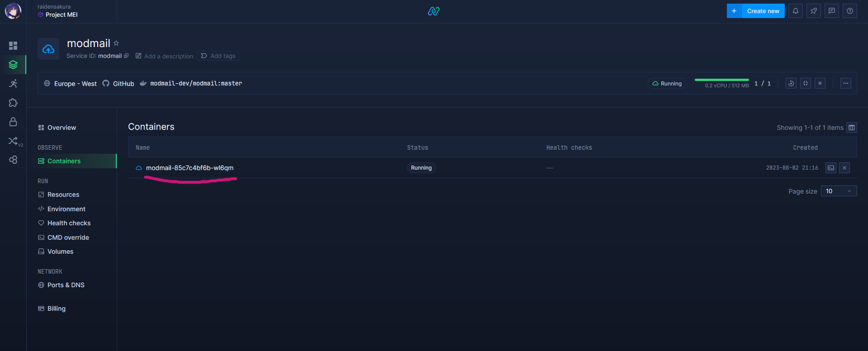Click the Northflank logo at the top center
This screenshot has height=351, width=868.
(x=434, y=11)
